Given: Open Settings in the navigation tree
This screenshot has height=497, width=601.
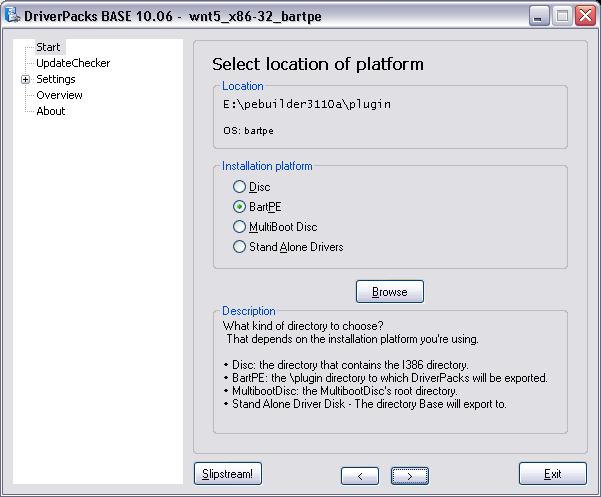Looking at the screenshot, I should point(56,79).
